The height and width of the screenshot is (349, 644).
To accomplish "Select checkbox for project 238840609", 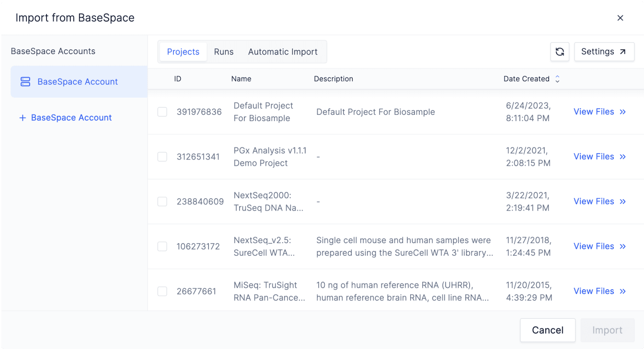I will pos(162,202).
